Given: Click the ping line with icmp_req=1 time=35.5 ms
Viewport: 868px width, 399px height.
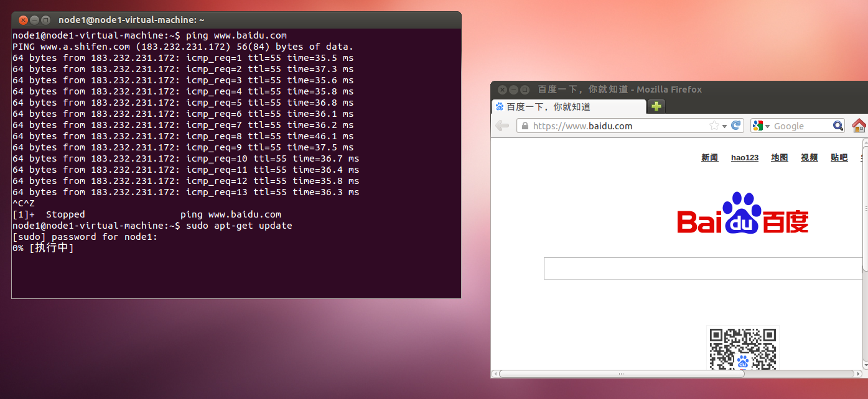Looking at the screenshot, I should click(183, 58).
